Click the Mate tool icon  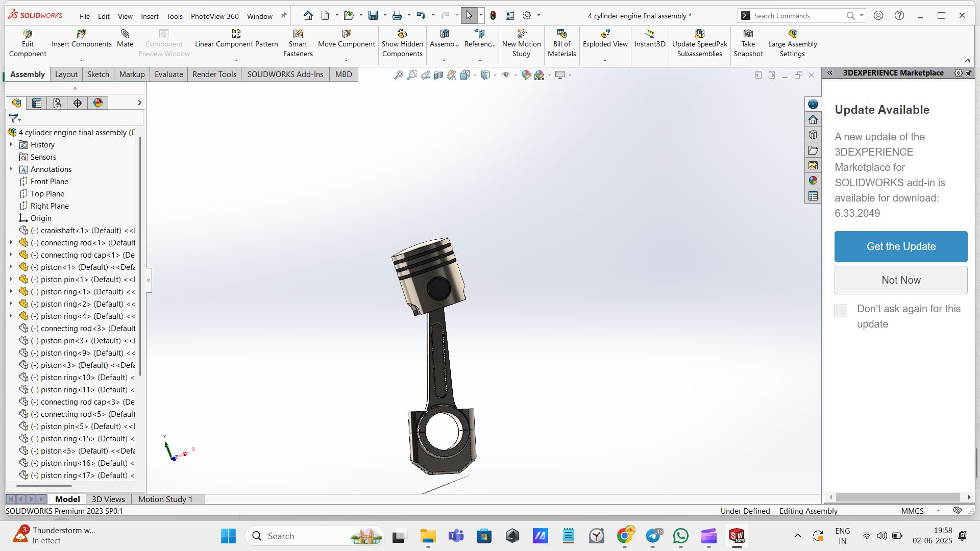coord(125,34)
